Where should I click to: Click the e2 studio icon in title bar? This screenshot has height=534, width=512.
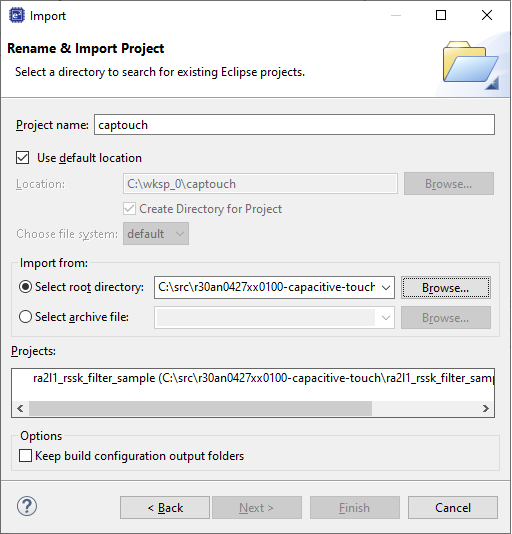click(17, 16)
